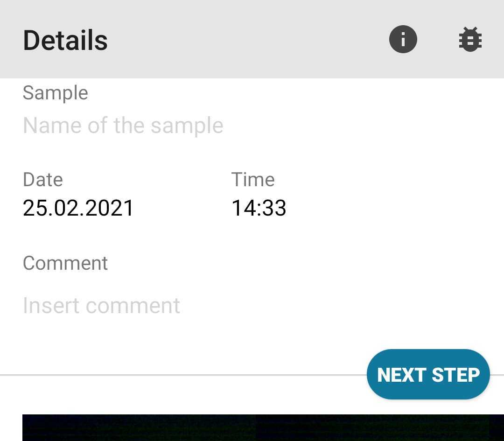Viewport: 504px width, 441px height.
Task: Tap the Time label
Action: click(253, 179)
